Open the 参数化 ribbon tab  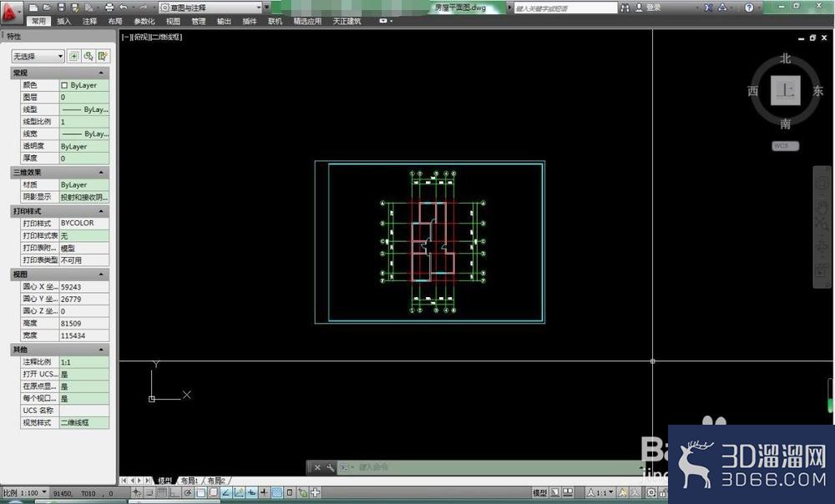click(144, 22)
